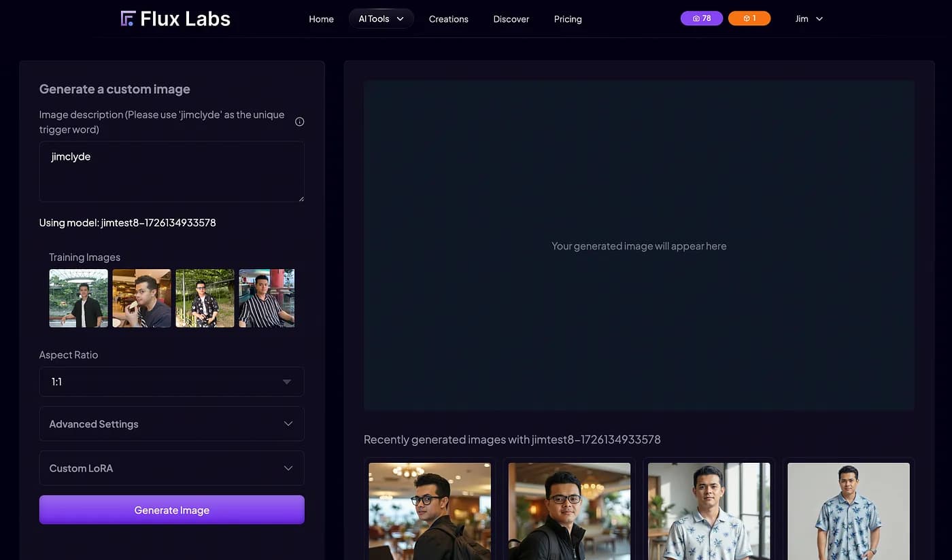Click the Flux Labs logo icon

[128, 18]
